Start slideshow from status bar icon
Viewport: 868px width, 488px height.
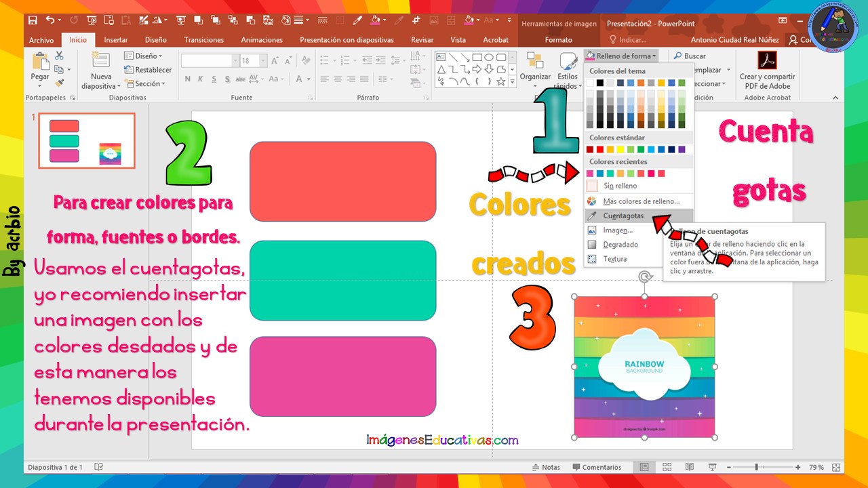712,467
